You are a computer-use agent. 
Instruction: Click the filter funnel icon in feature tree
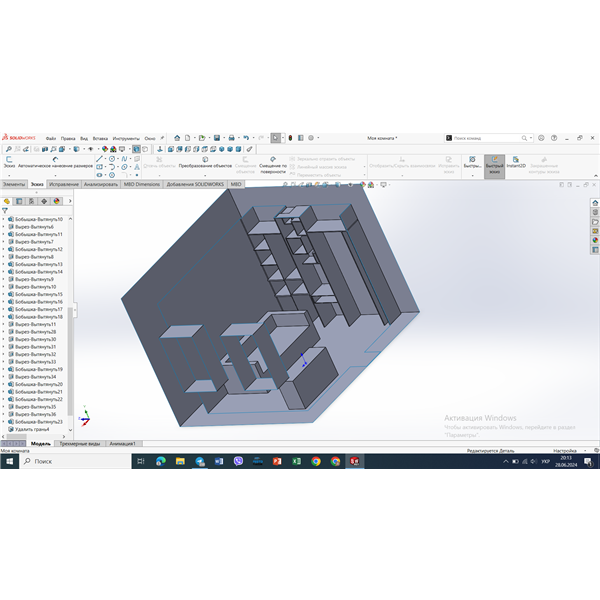(x=5, y=210)
